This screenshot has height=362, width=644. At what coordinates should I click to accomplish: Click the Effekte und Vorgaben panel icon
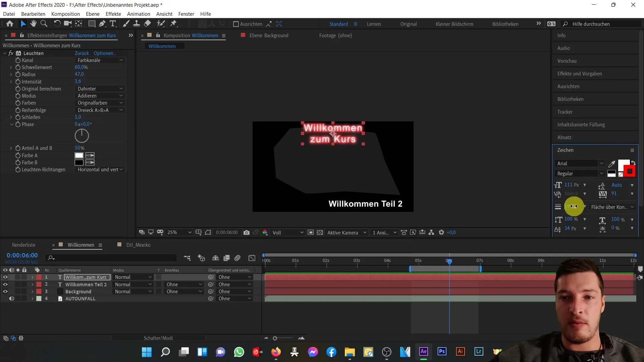580,74
